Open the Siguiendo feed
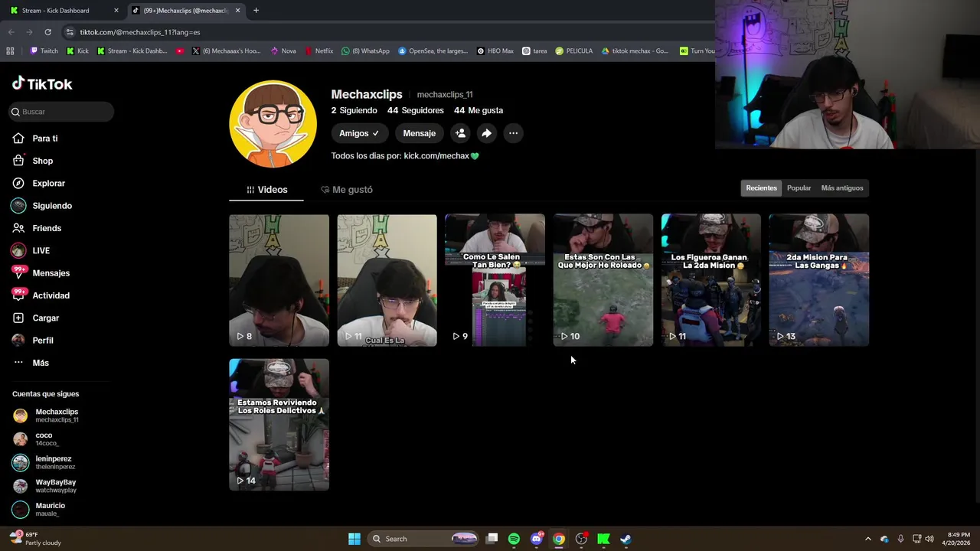The height and width of the screenshot is (551, 980). coord(42,206)
